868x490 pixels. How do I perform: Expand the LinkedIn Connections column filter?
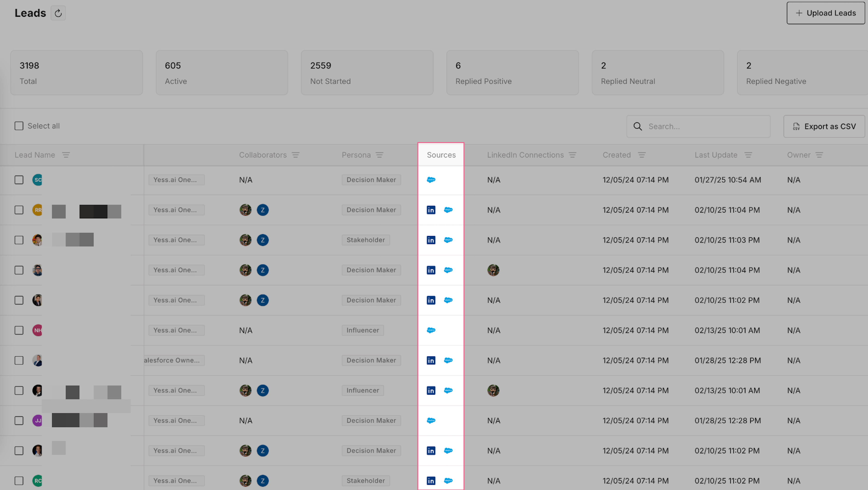(x=572, y=155)
